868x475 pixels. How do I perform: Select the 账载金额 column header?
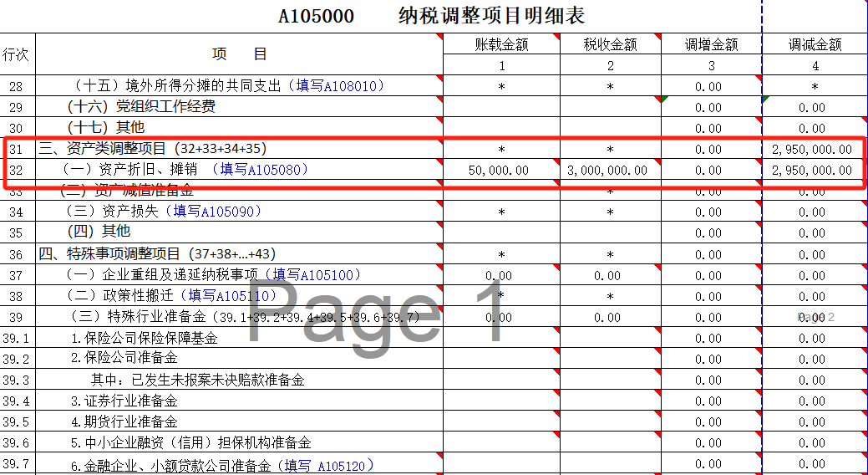click(x=501, y=44)
